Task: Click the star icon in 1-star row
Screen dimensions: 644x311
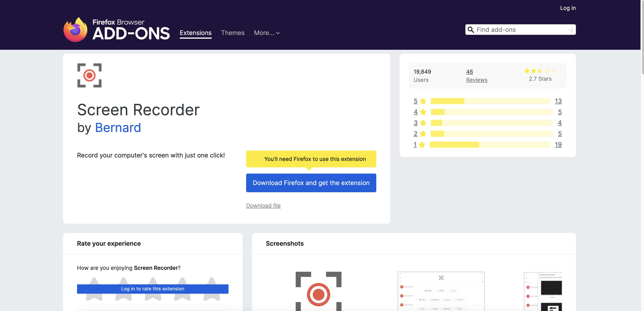Action: coord(422,145)
